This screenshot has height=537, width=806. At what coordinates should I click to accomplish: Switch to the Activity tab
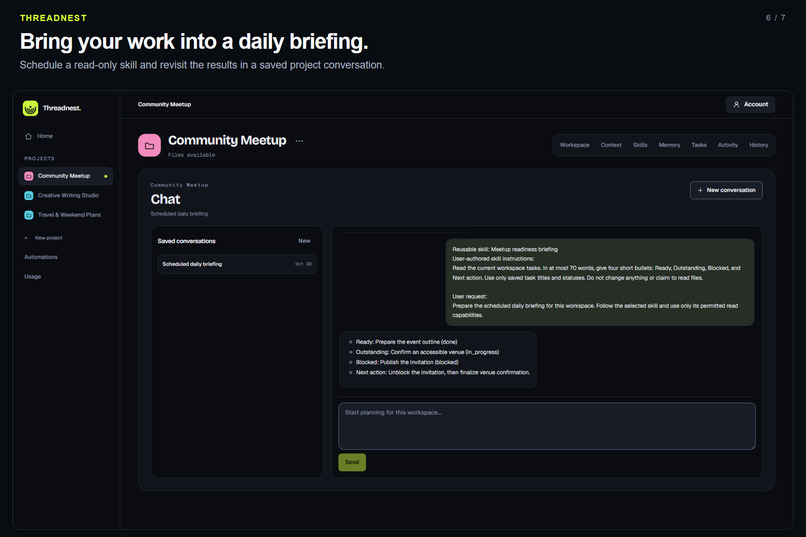point(728,145)
